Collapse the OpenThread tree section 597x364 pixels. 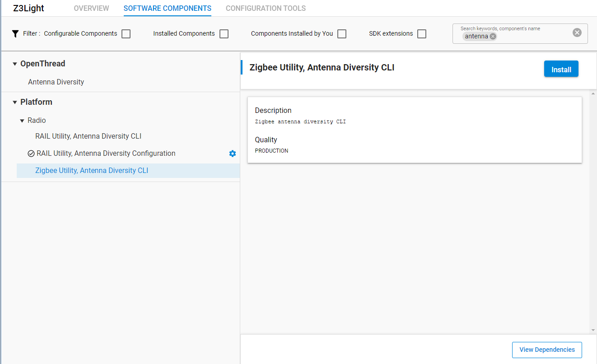14,64
